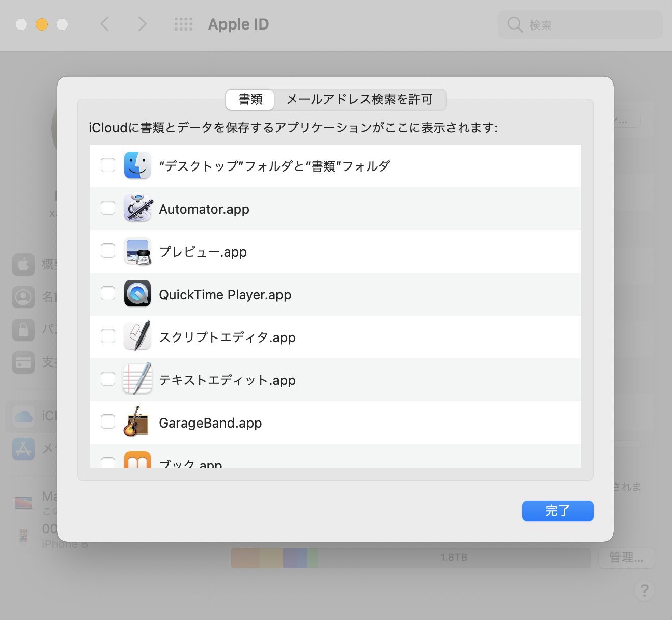Click the Apple ID window title

[x=238, y=24]
